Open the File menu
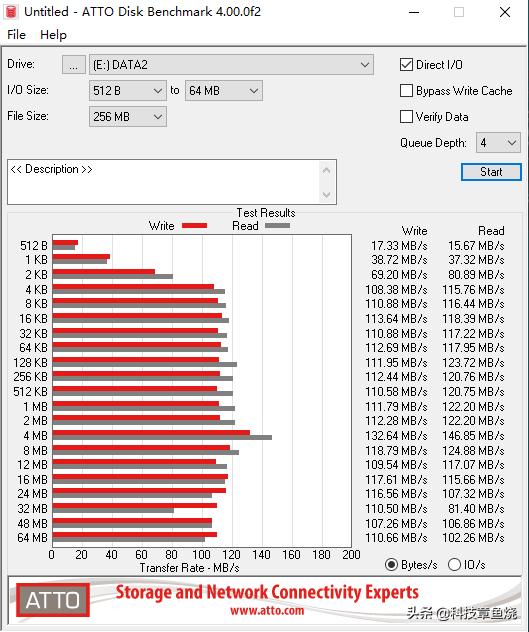Viewport: 529px width, 632px height. pos(16,35)
